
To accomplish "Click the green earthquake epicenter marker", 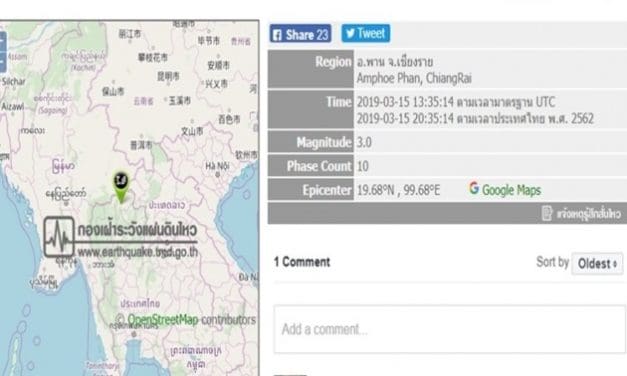I will click(121, 187).
